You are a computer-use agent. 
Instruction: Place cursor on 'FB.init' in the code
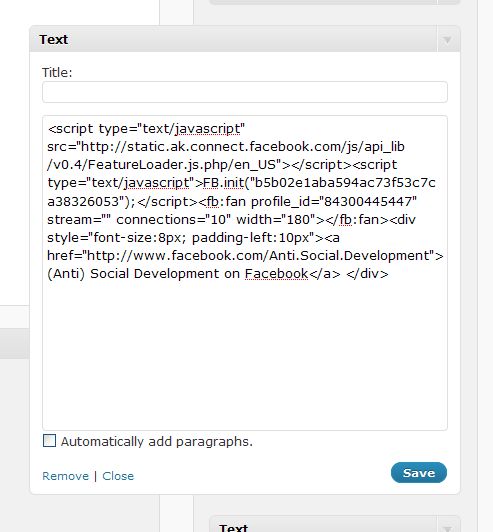point(223,183)
